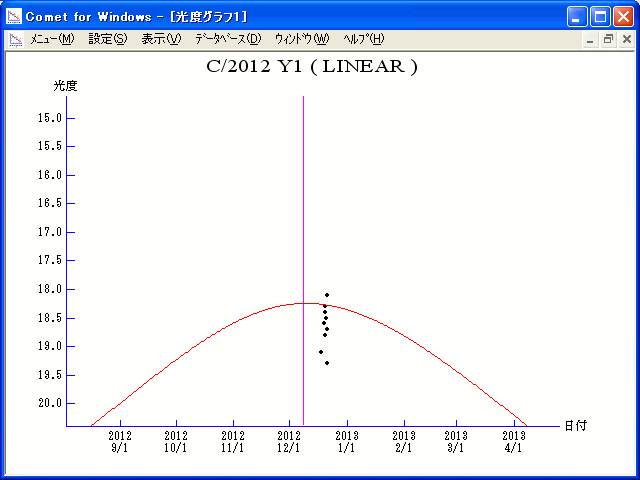The width and height of the screenshot is (640, 480).
Task: Click the 18.0 magnitude axis value
Action: (50, 289)
